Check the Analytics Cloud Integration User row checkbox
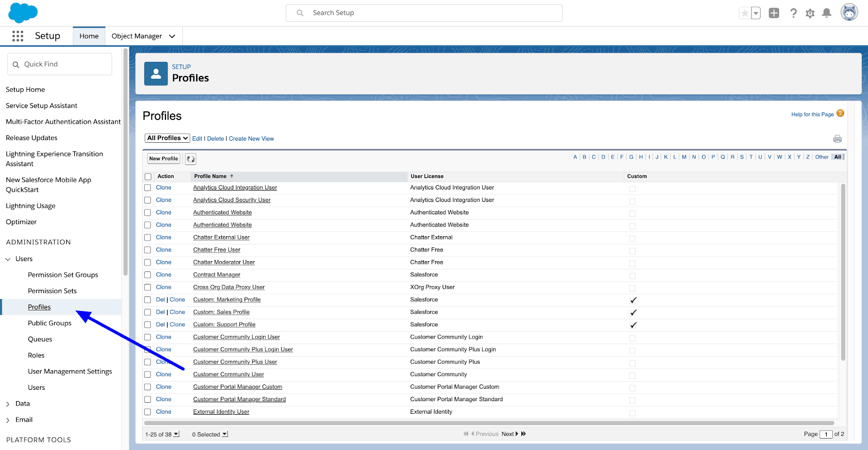Viewport: 868px width, 450px height. tap(148, 188)
